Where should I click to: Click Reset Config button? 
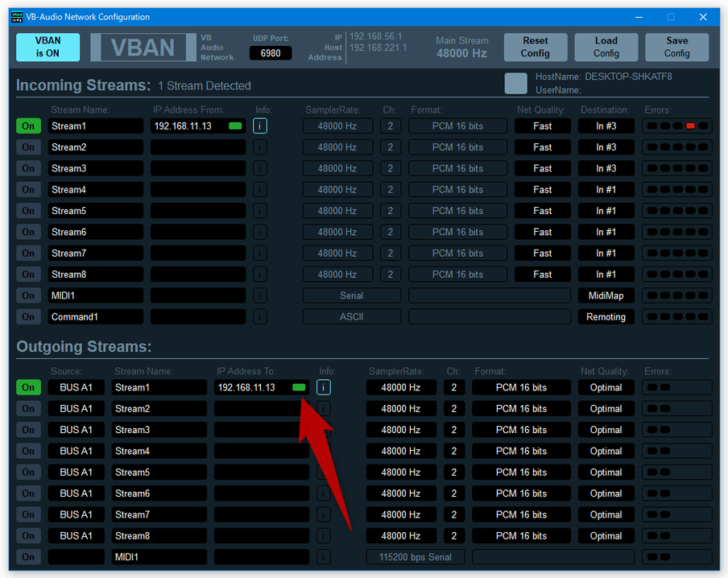[x=536, y=47]
